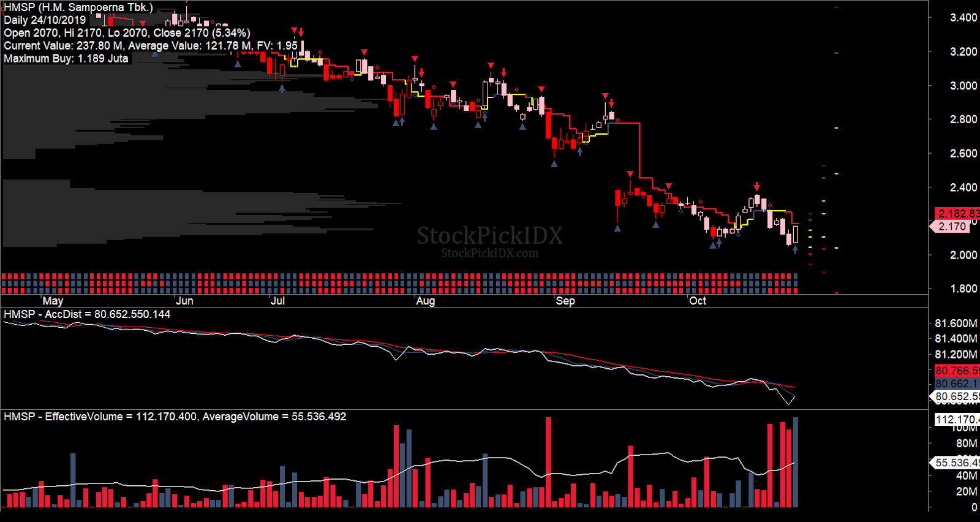Viewport: 980px width, 522px height.
Task: Select the 81.200M AccDist axis label
Action: pyautogui.click(x=956, y=355)
